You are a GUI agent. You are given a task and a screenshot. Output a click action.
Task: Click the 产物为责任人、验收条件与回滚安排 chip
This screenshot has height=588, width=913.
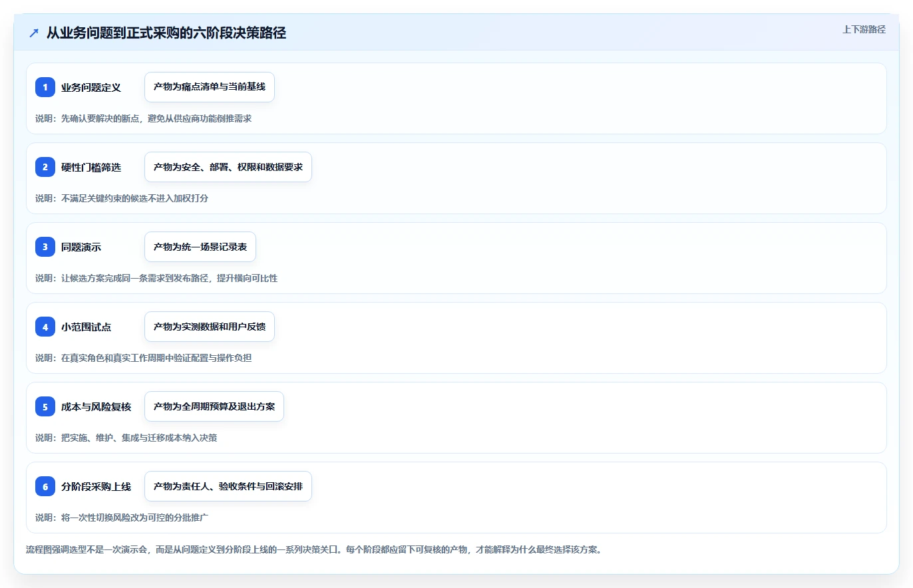pos(228,486)
